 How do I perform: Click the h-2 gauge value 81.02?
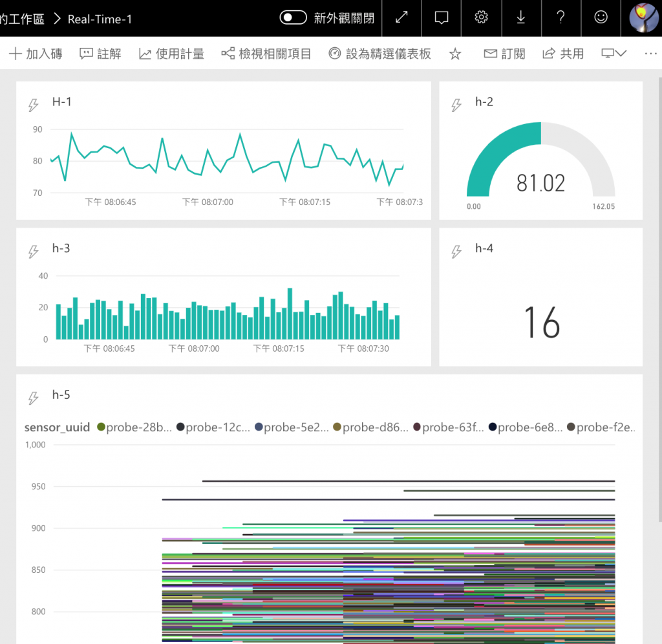(x=540, y=183)
